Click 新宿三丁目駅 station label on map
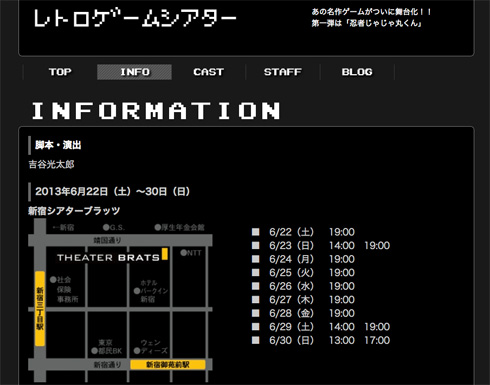Viewport: 490px width, 385px height. (40, 308)
